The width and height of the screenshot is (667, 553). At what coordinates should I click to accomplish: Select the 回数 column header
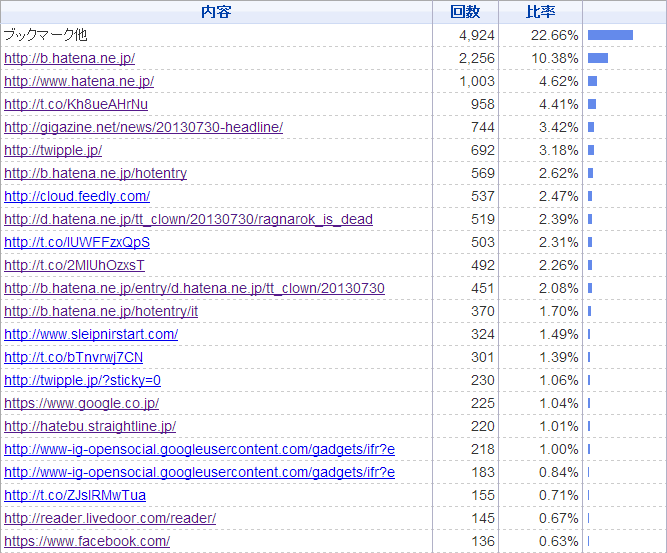(465, 12)
